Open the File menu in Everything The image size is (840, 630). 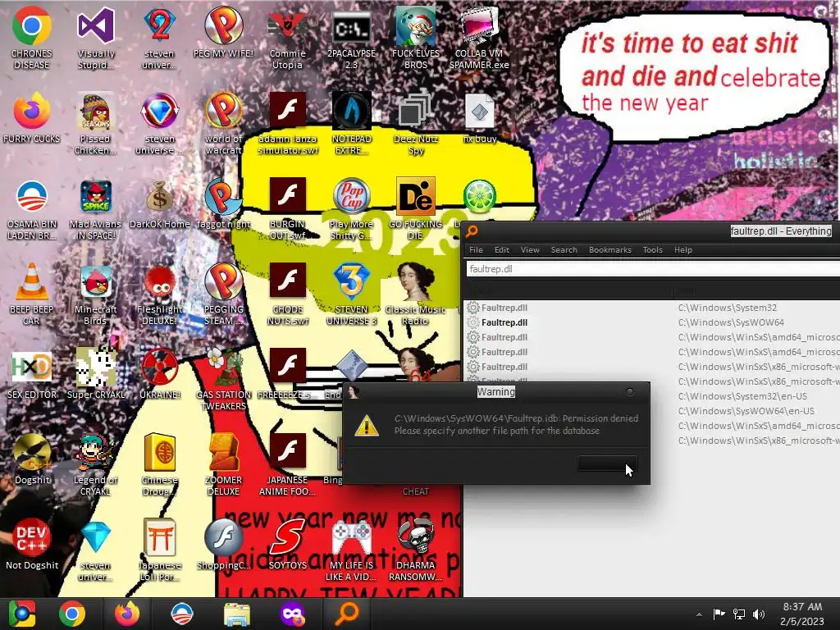coord(476,249)
